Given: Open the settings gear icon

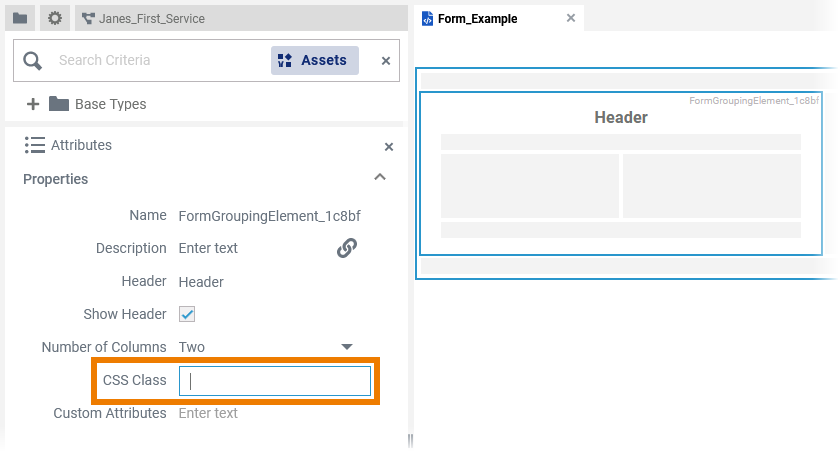Looking at the screenshot, I should tap(55, 18).
